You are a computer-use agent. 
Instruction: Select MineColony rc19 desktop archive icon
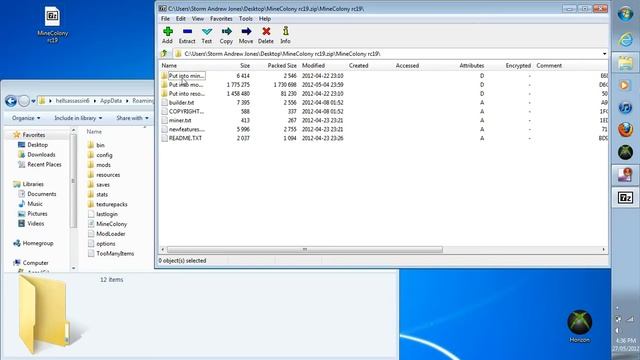click(52, 24)
